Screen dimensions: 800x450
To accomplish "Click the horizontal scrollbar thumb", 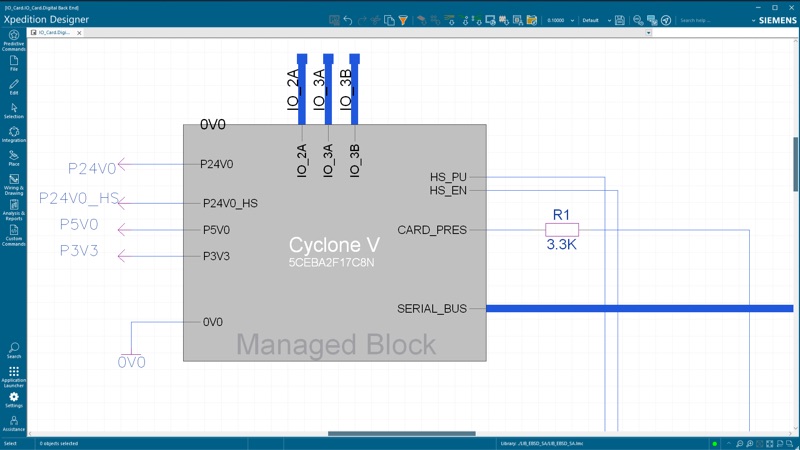I will (x=402, y=434).
